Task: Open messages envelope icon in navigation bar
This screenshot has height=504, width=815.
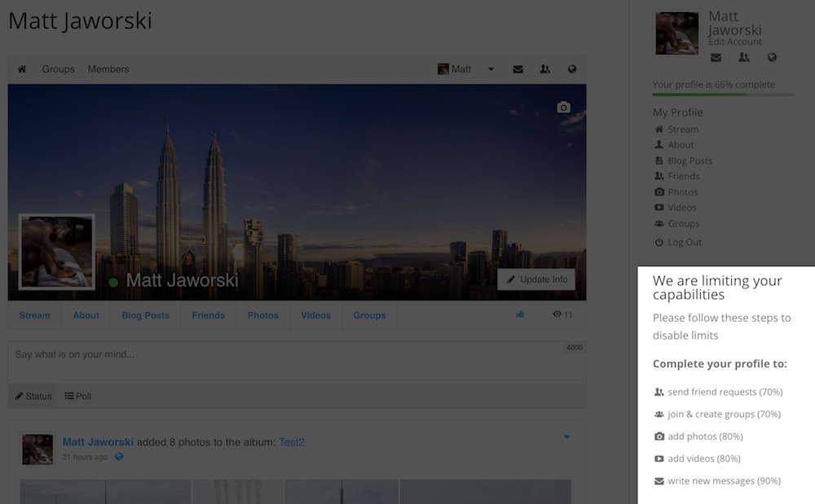Action: click(518, 69)
